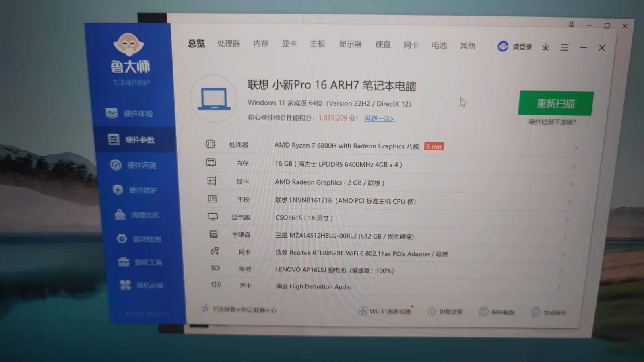This screenshot has height=362, width=644.
Task: Click the 主硬盘 disk icon
Action: point(214,234)
